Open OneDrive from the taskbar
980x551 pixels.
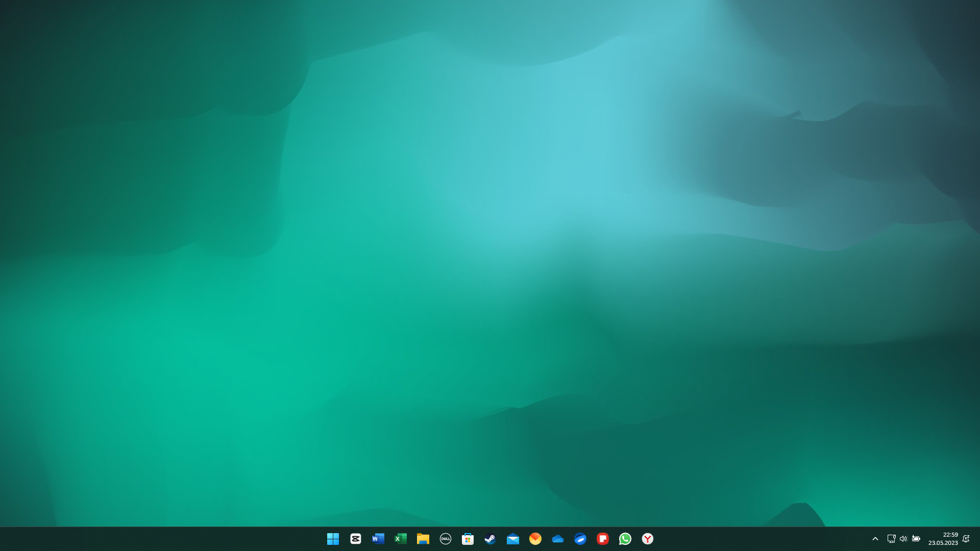558,539
